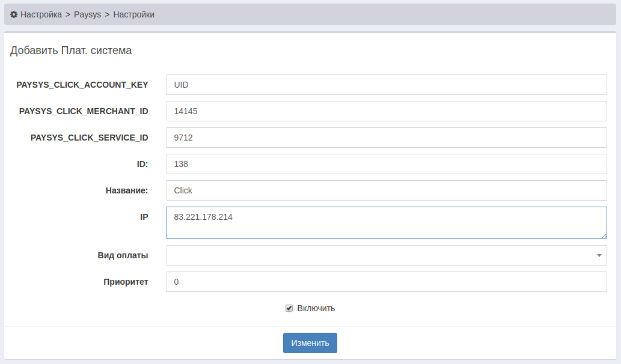Open the Настройка breadcrumb link

tap(41, 14)
